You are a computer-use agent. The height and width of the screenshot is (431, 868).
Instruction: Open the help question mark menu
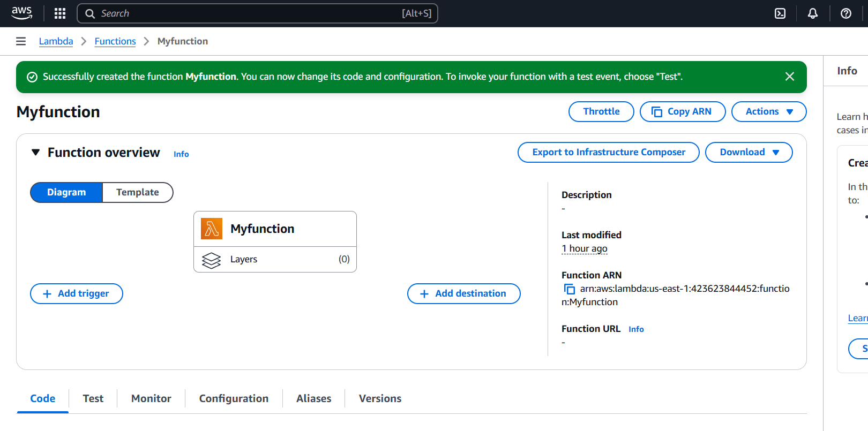pyautogui.click(x=846, y=13)
